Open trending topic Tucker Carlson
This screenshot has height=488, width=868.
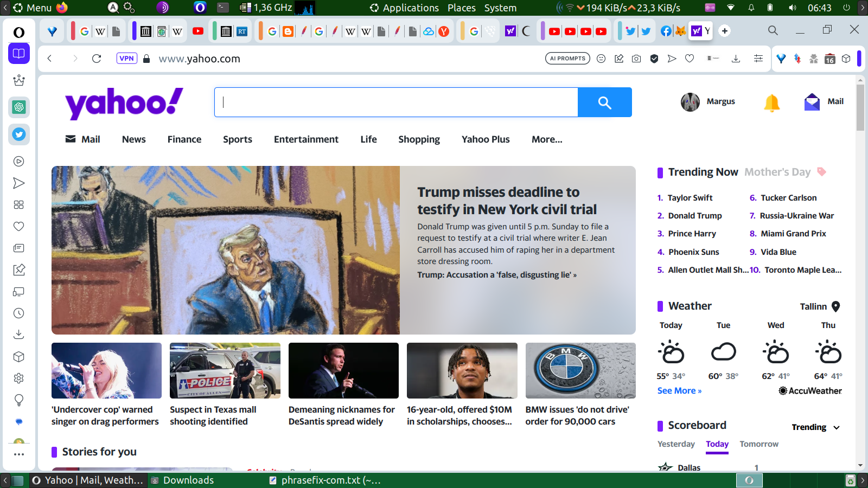coord(788,198)
